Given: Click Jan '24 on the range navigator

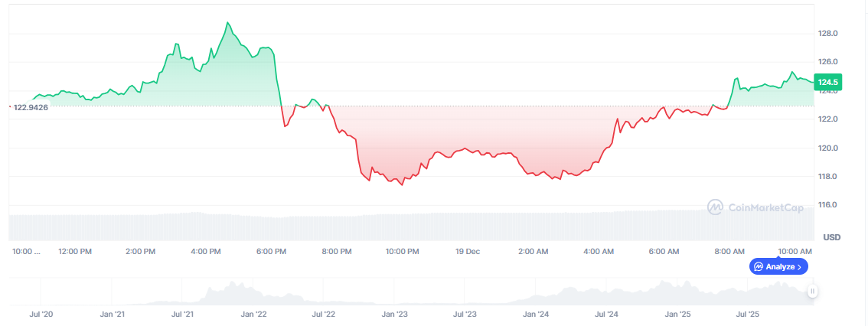Looking at the screenshot, I should [x=536, y=315].
